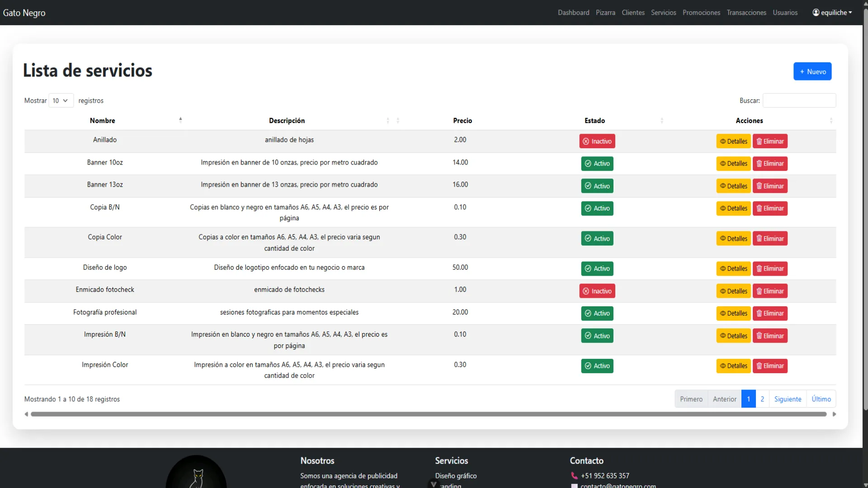View Detalles of Banner 10oz service

point(733,164)
